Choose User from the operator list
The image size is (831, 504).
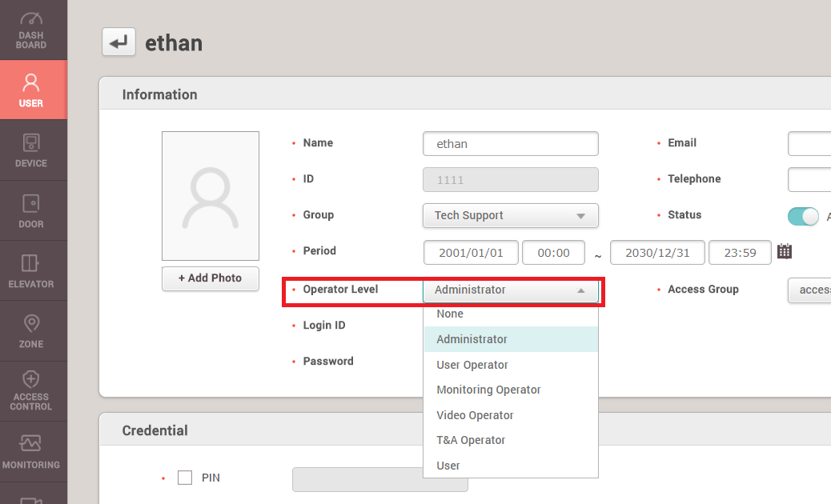coord(510,466)
